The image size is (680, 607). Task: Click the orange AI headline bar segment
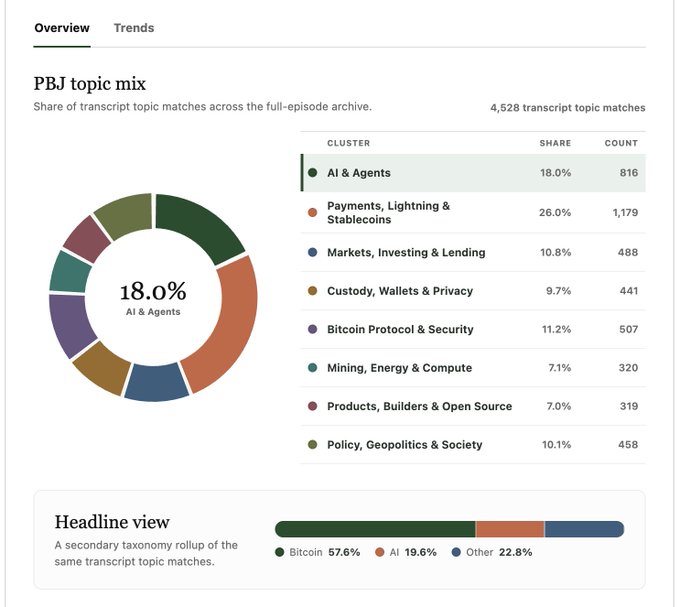pyautogui.click(x=510, y=529)
